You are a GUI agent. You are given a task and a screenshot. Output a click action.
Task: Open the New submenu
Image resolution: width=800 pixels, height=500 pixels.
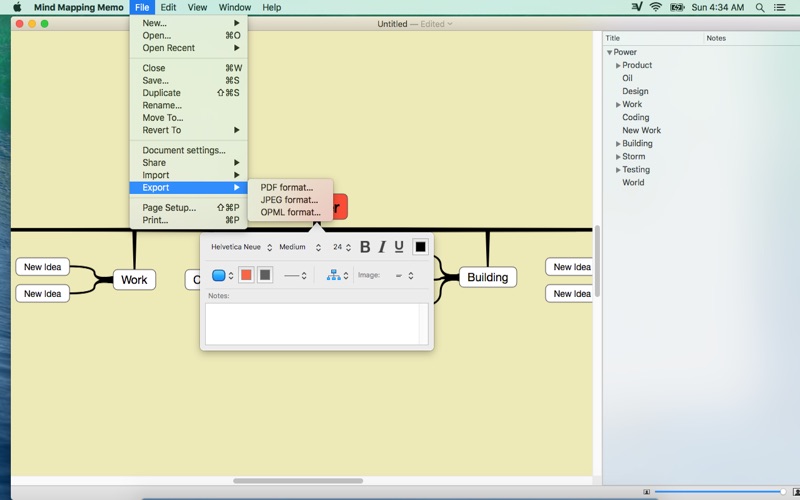click(x=188, y=23)
